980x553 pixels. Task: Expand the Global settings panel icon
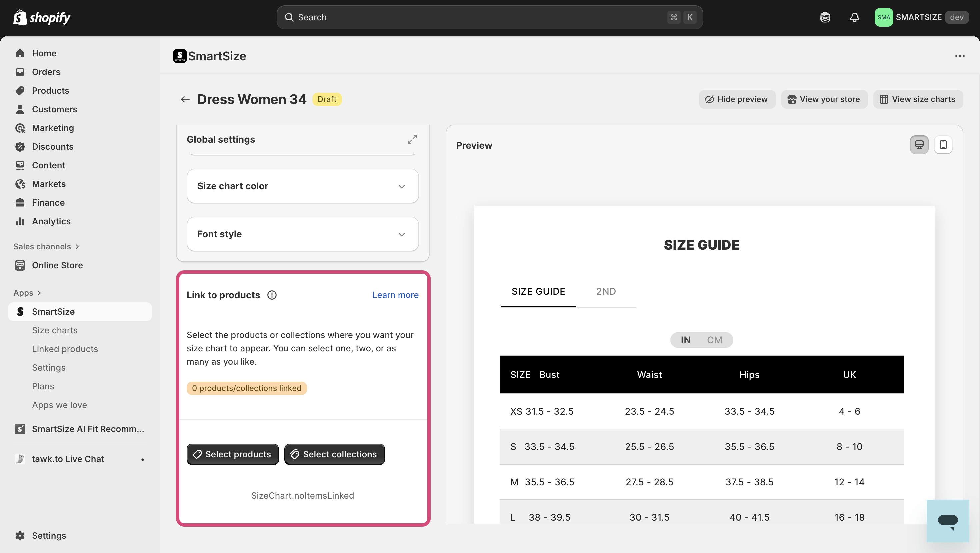pos(412,139)
